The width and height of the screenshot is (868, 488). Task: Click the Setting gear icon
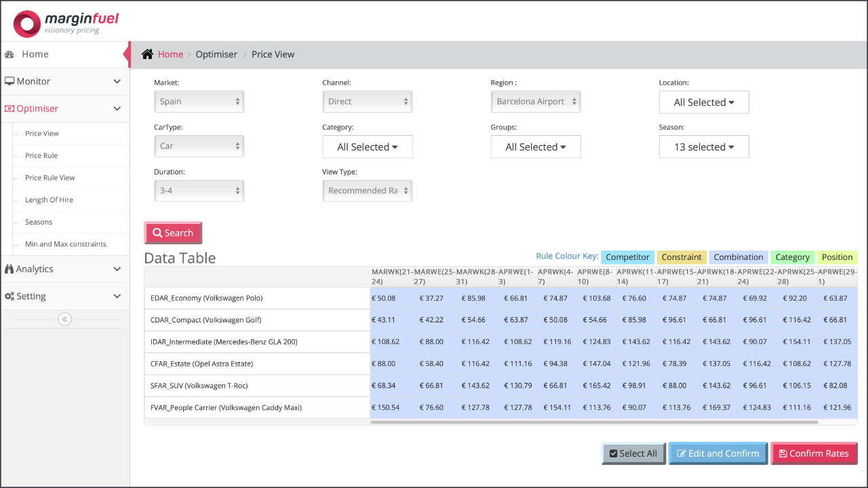pyautogui.click(x=9, y=296)
